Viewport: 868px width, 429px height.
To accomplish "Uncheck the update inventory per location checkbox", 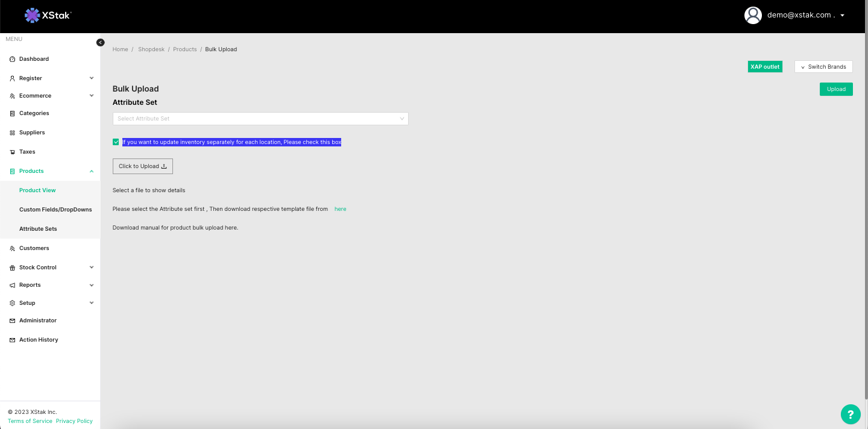I will (116, 142).
